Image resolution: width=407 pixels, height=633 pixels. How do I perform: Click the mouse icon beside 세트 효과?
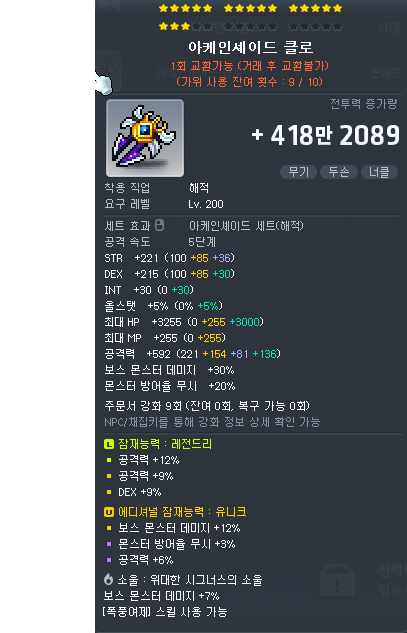pos(159,225)
